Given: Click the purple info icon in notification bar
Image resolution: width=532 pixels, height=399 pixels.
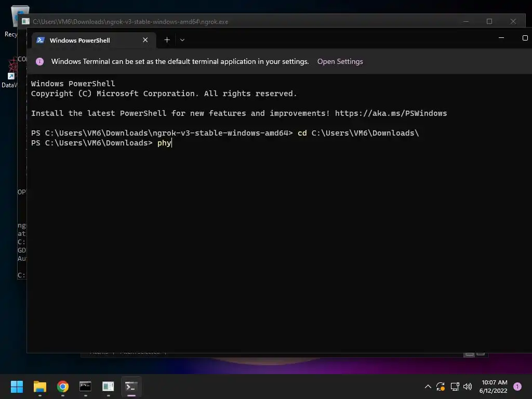Looking at the screenshot, I should tap(39, 61).
